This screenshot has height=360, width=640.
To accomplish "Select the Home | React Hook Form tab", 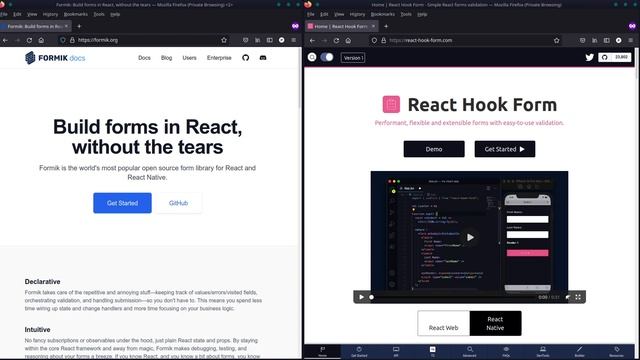I will click(341, 26).
